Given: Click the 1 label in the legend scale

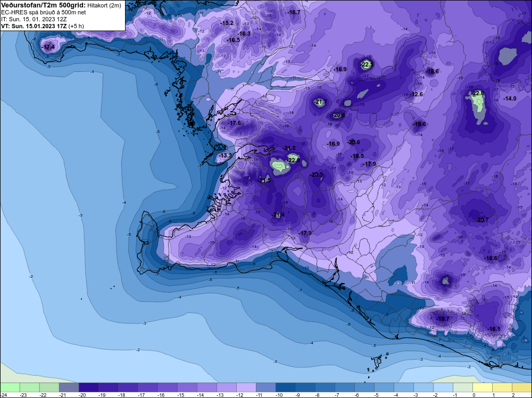Looking at the screenshot, I should (493, 395).
